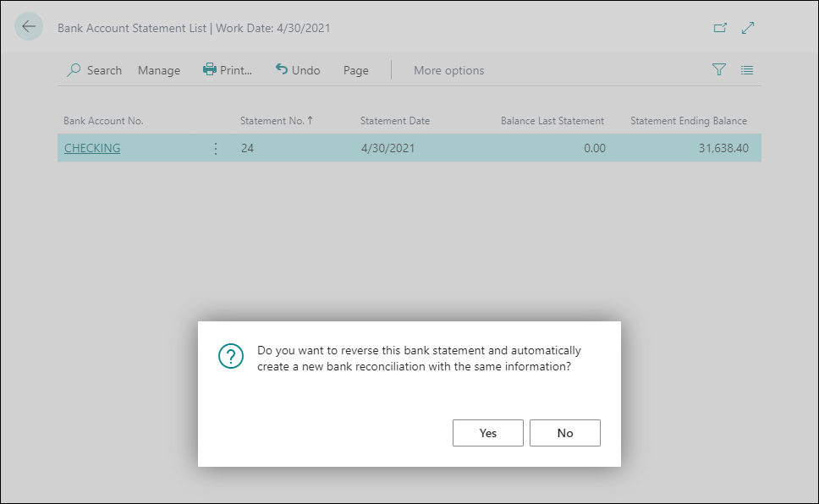
Task: Click the Statement Date column header
Action: (394, 121)
